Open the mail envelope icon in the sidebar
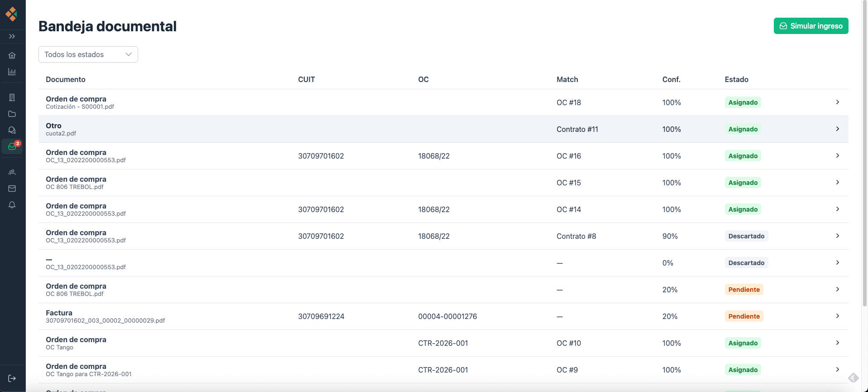 (x=12, y=189)
